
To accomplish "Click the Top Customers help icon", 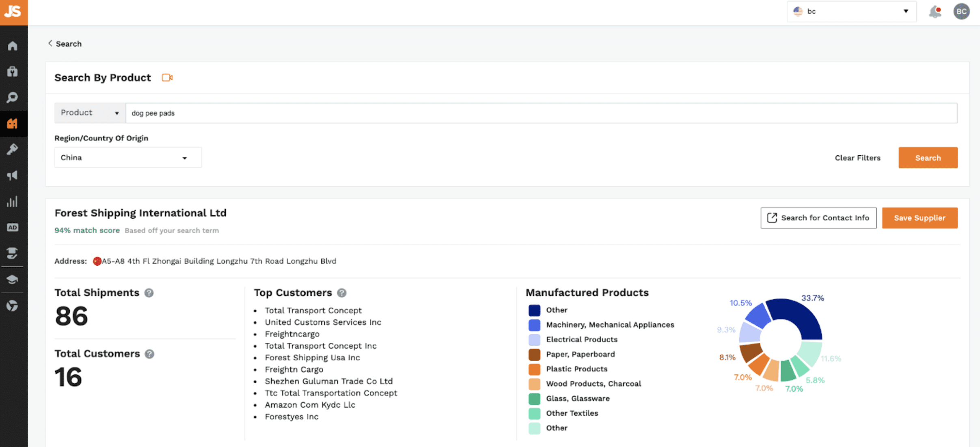I will 342,293.
